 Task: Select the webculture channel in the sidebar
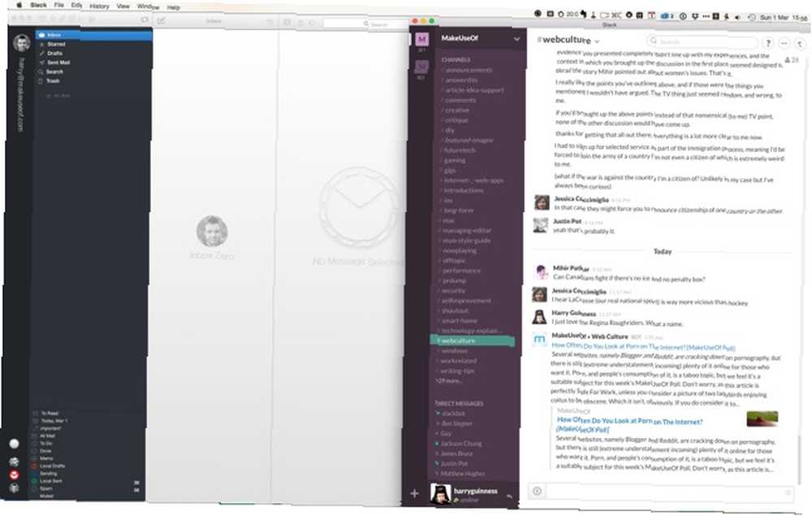coord(473,341)
